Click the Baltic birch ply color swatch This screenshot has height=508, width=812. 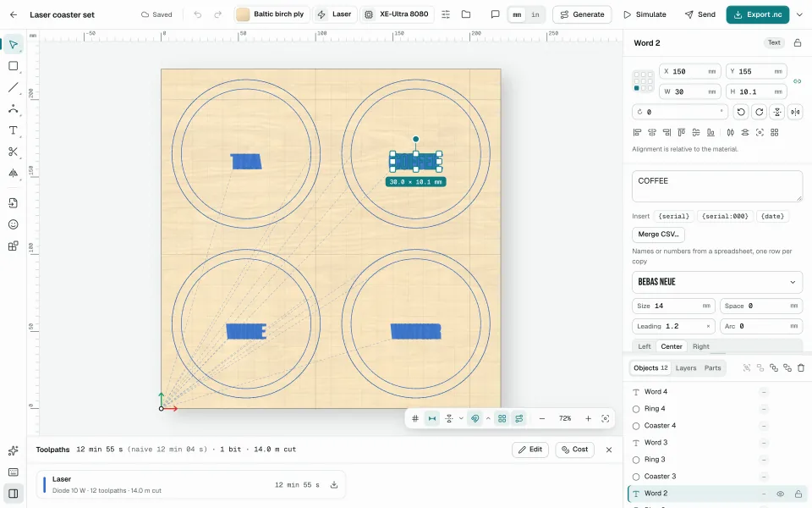[x=243, y=14]
